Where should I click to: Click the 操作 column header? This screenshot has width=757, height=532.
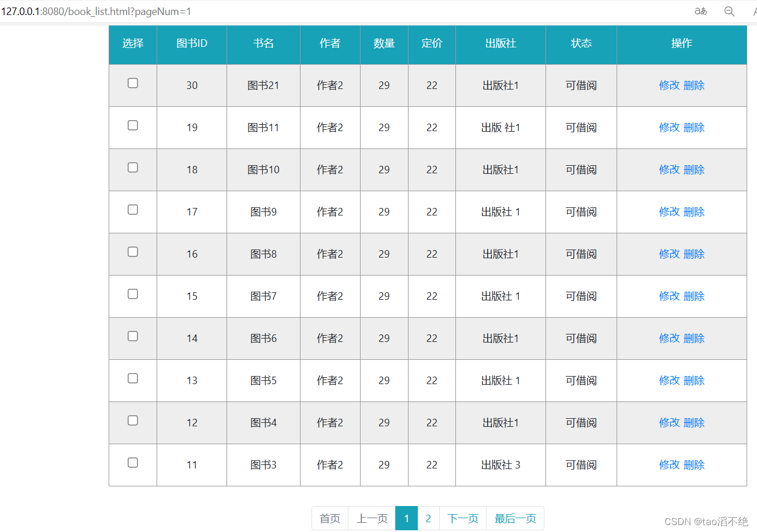coord(682,44)
